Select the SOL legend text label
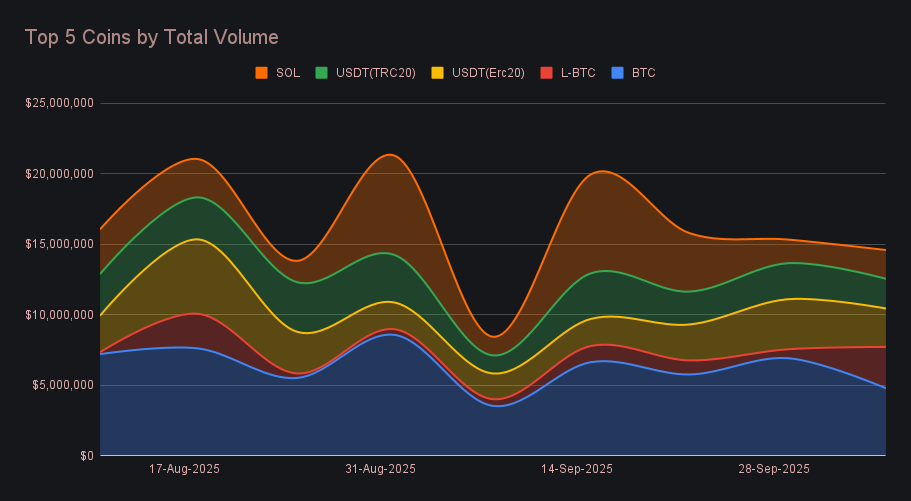Viewport: 911px width, 501px height. click(287, 73)
